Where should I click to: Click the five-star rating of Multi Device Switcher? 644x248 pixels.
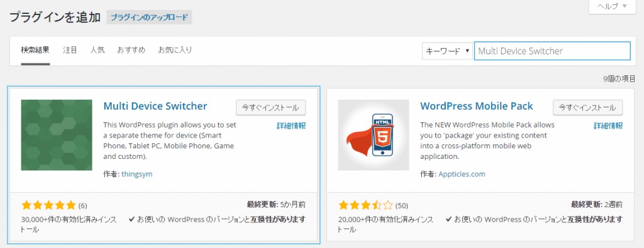48,205
